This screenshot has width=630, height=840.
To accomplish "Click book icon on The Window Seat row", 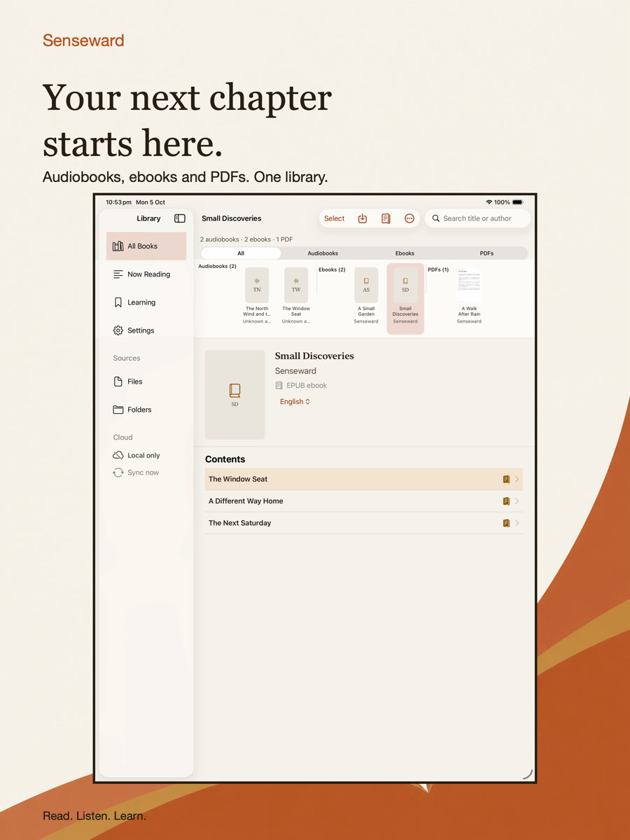I will [x=506, y=479].
